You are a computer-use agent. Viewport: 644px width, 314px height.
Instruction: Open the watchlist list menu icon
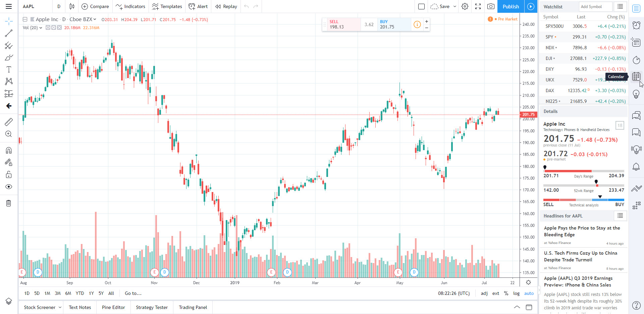coord(620,6)
